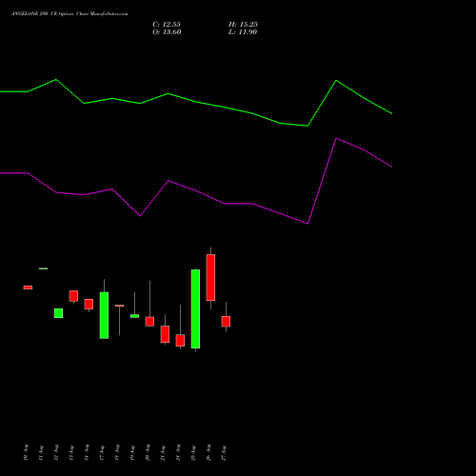The image size is (476, 476).
Task: Click the ANGELONE CE Options chart title
Action: point(69,14)
